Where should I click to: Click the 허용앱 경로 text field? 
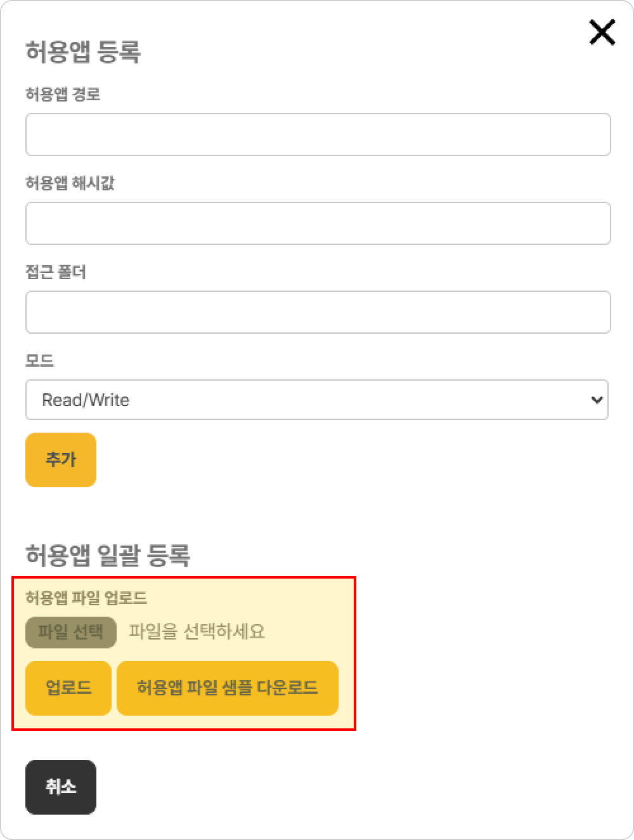pyautogui.click(x=318, y=135)
